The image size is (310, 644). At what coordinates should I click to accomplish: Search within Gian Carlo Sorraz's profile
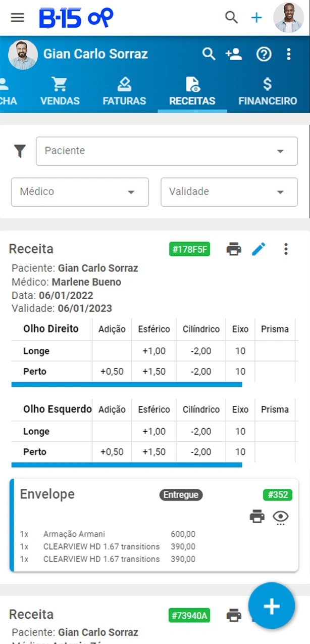(x=209, y=54)
